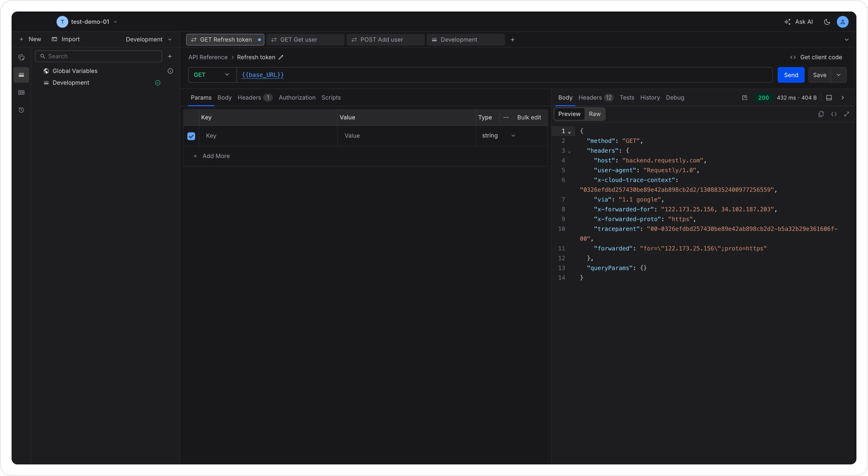Toggle dark mode moon icon
Image resolution: width=868 pixels, height=476 pixels.
827,22
